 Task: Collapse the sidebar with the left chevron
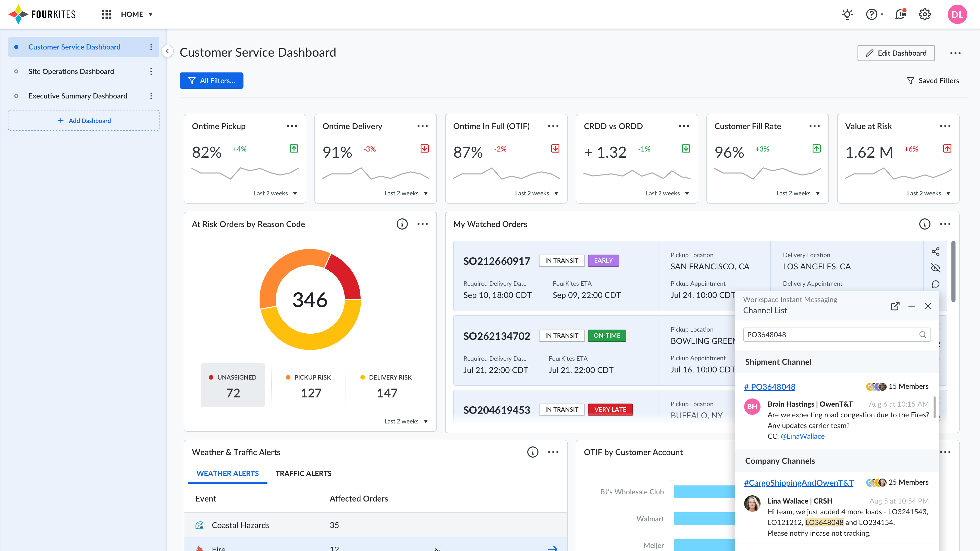click(167, 51)
